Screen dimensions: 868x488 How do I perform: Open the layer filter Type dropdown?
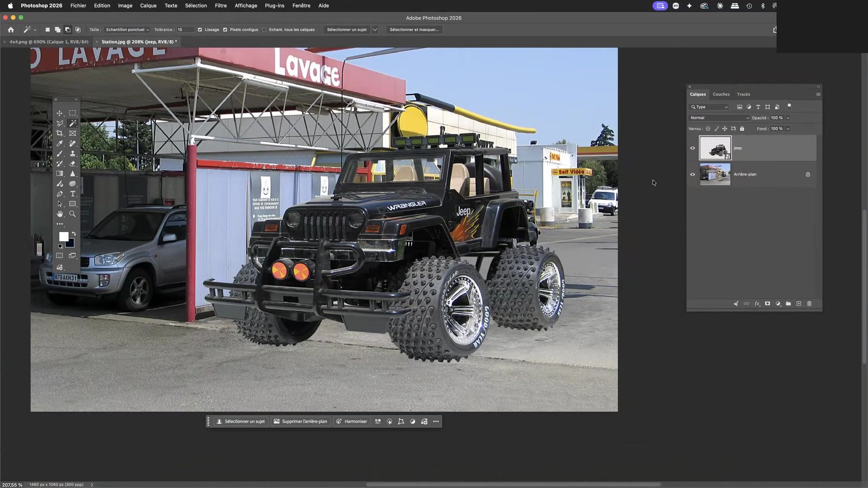tap(710, 107)
